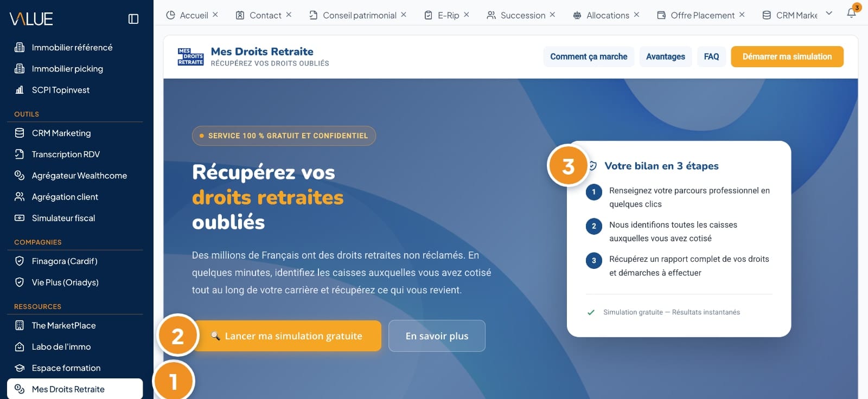Close the E-Rip tab
Screen dimensions: 868x399
click(x=467, y=15)
